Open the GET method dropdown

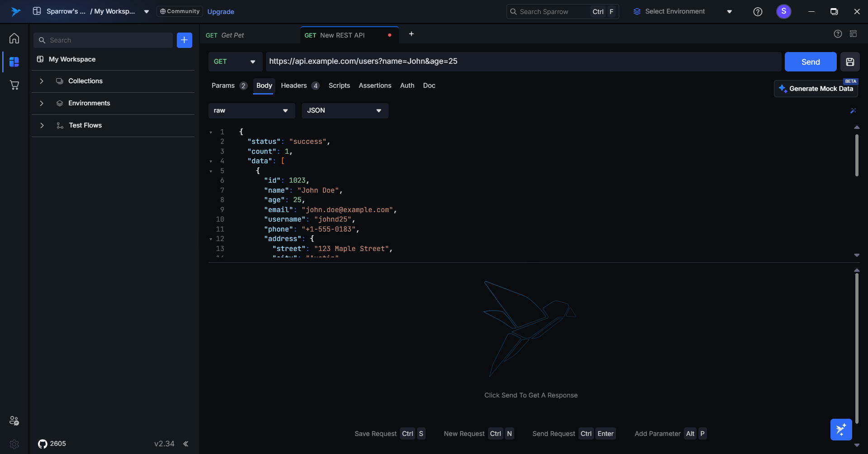235,62
